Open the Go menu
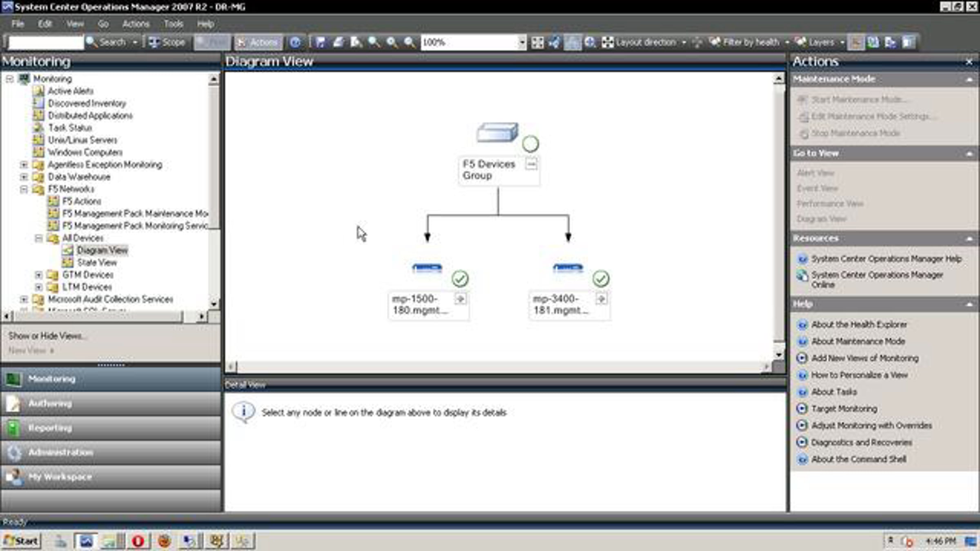Screen dimensions: 980x551 103,24
